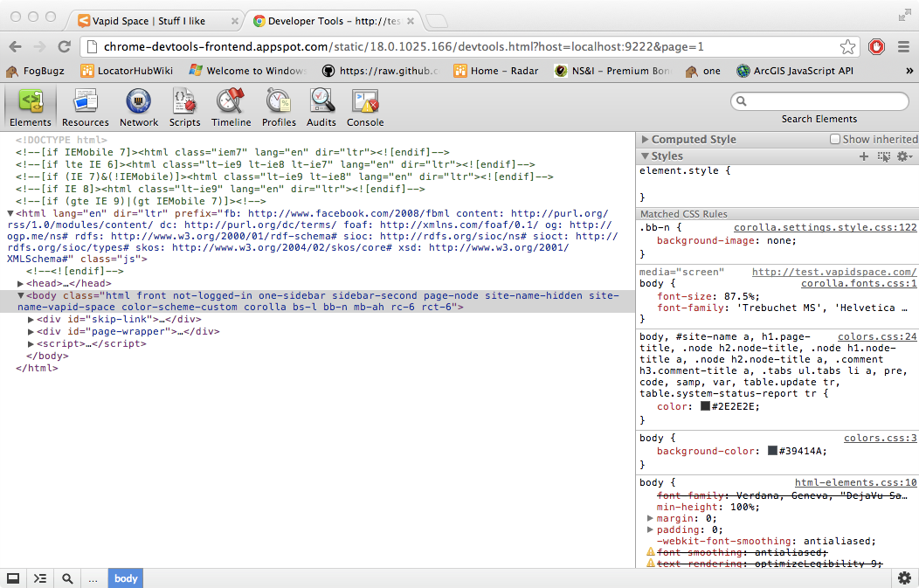Open Welcome to Windows bookmark

(248, 71)
